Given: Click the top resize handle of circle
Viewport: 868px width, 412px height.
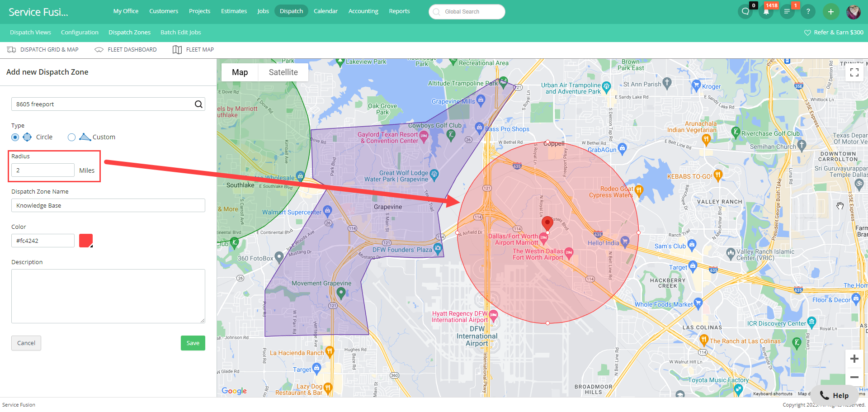Looking at the screenshot, I should point(547,142).
